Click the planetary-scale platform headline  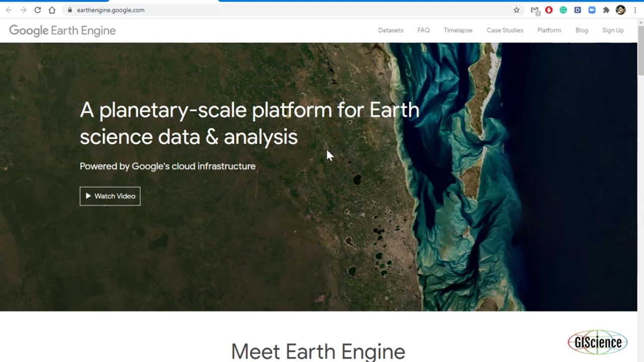[250, 123]
